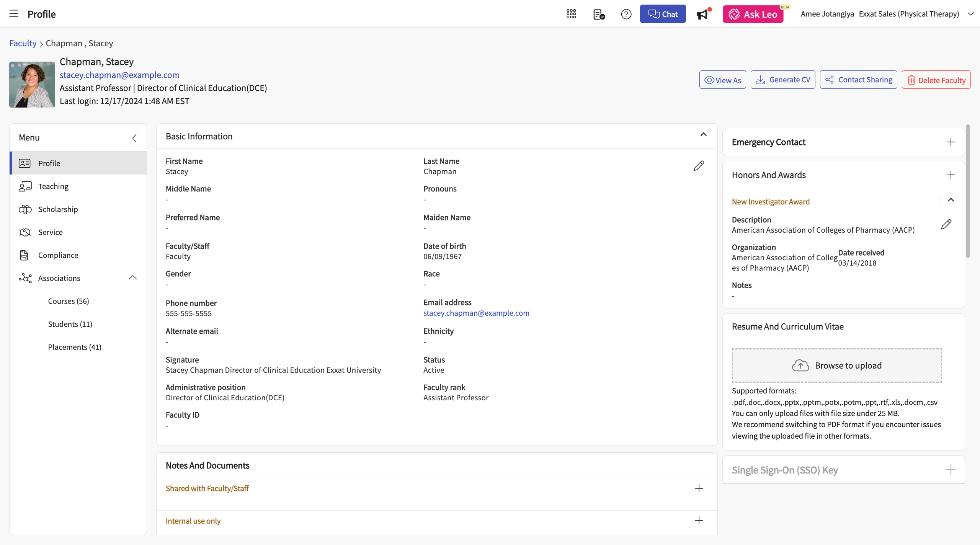Click Browse to upload area
The image size is (980, 545).
(837, 366)
